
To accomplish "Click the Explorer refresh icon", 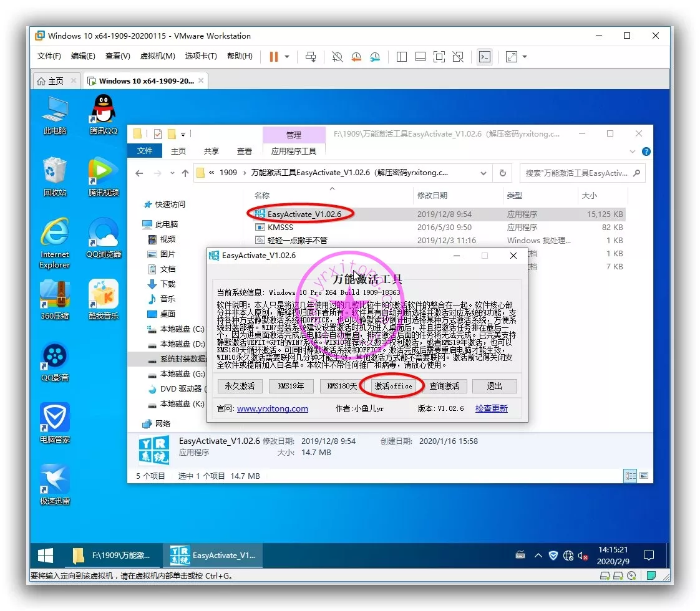I will [503, 173].
